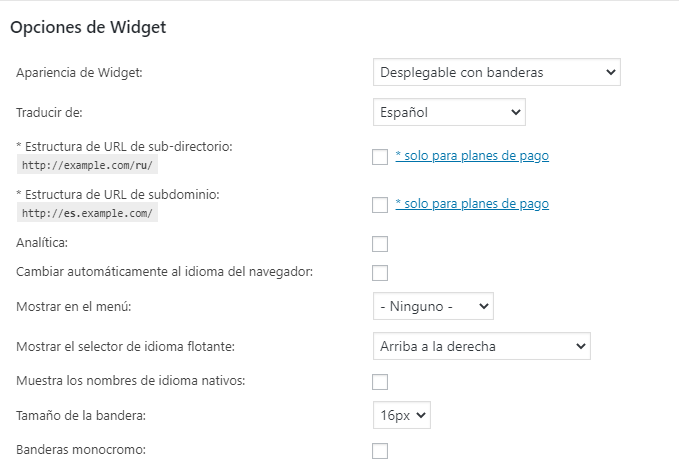
Task: Click the http://es.example.com/ example URL text
Action: (87, 213)
